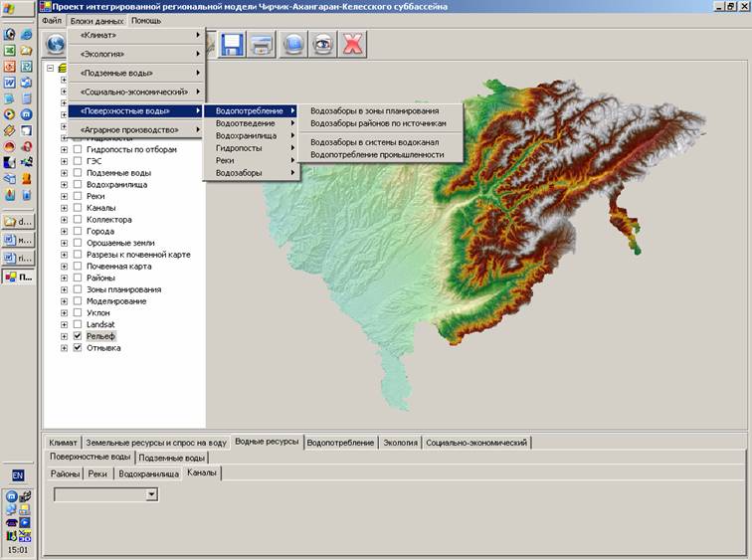752x560 pixels.
Task: Click the blue monitor toolbar icon
Action: (292, 45)
